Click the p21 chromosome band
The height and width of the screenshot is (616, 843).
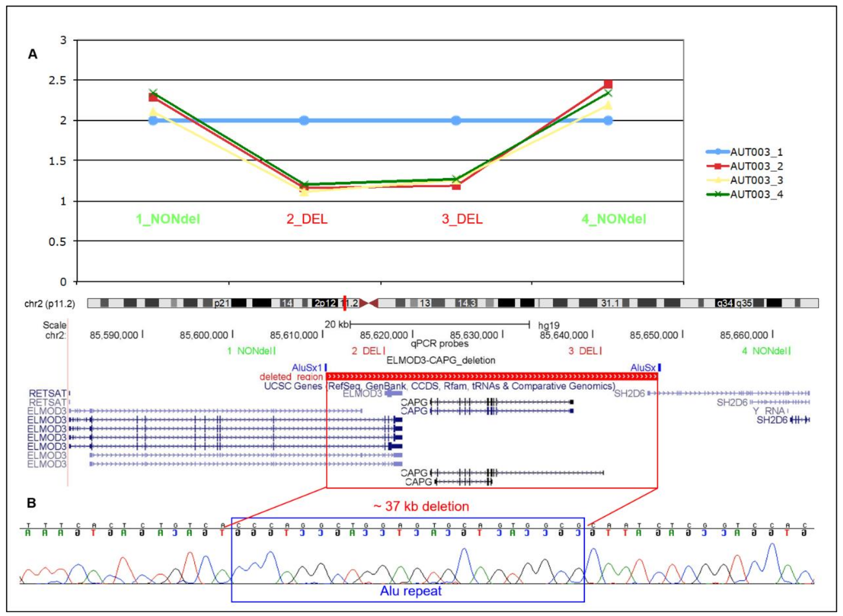click(x=222, y=303)
